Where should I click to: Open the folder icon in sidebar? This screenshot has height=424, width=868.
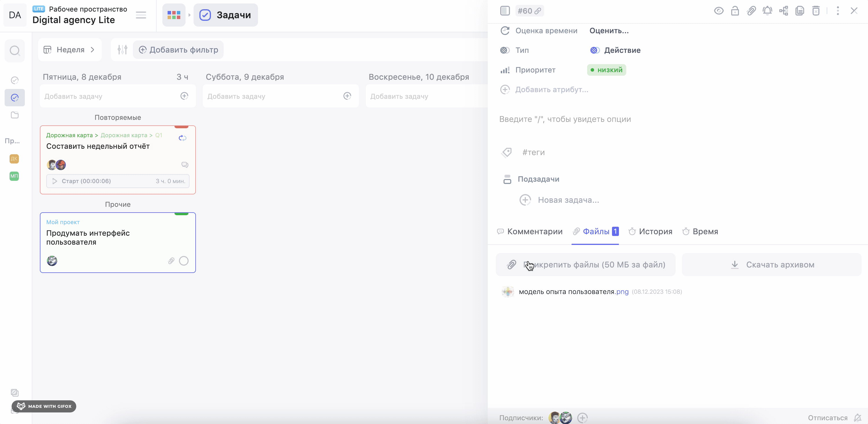click(14, 115)
